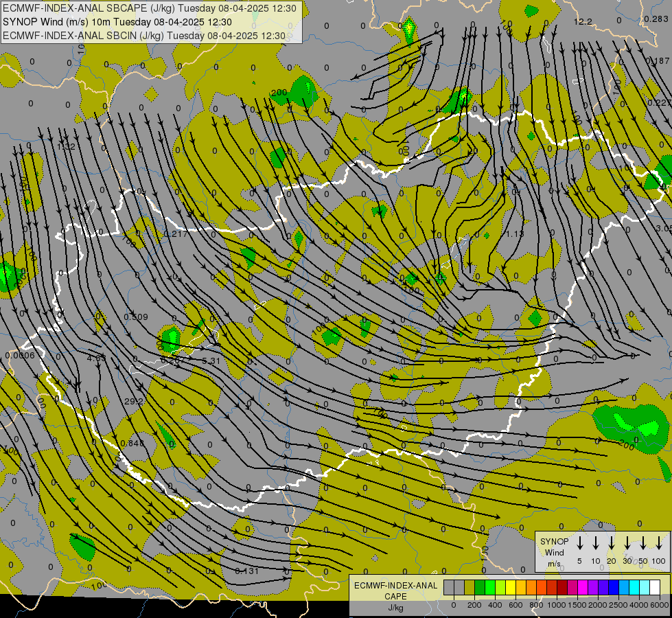
Task: Select the purple swatch right of 2000 tick
Action: point(593,588)
